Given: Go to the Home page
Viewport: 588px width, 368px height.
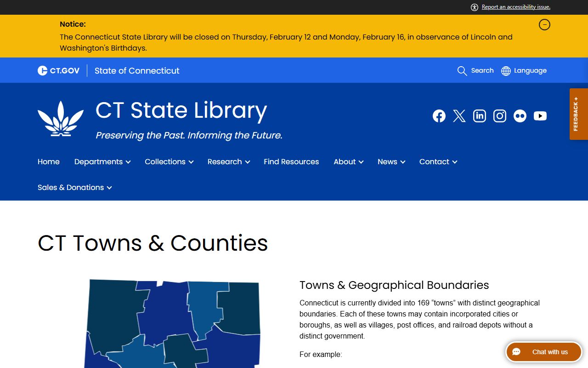Looking at the screenshot, I should click(49, 162).
